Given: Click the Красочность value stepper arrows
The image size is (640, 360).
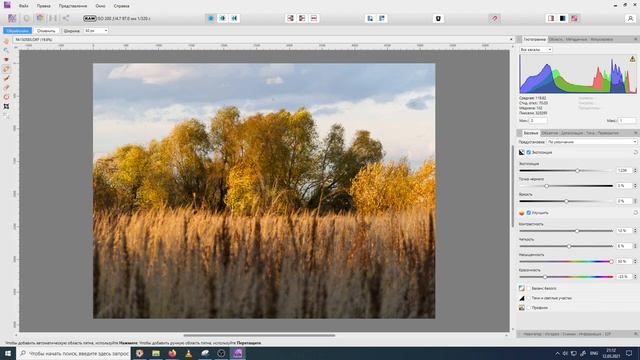Looking at the screenshot, I should [x=635, y=277].
